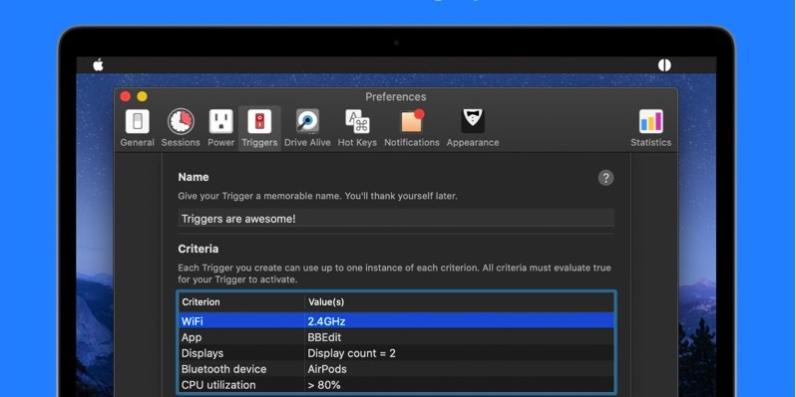
Task: Open the Appearance tuxedo icon pane
Action: (473, 128)
